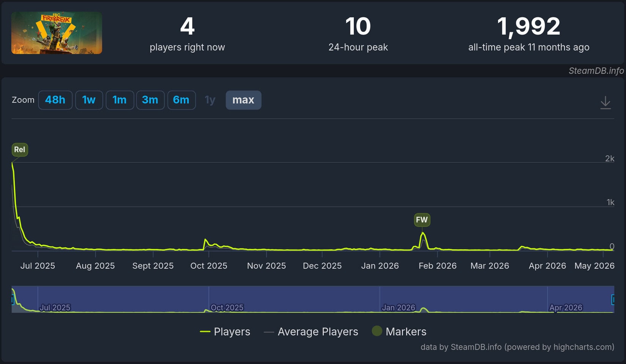Grab the left navigator range handle
626x364 pixels.
(x=13, y=300)
